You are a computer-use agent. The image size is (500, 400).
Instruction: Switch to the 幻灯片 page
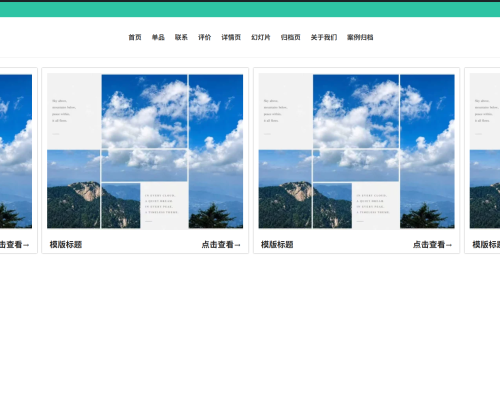click(x=261, y=37)
